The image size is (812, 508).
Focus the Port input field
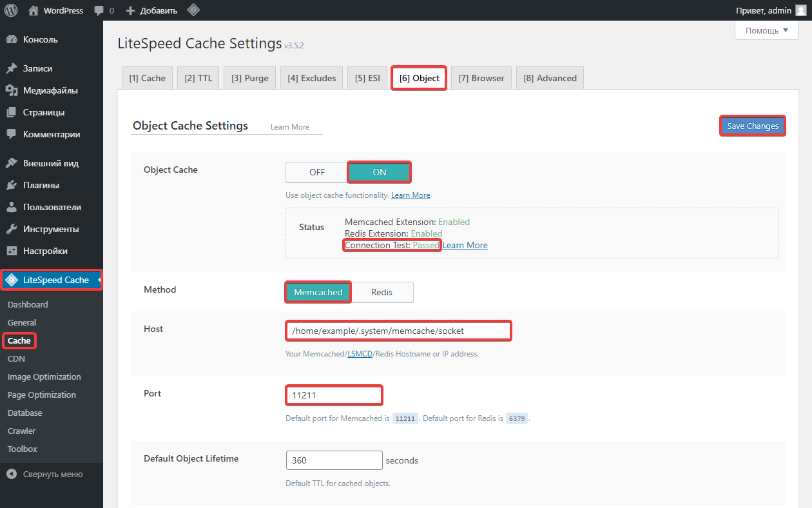click(334, 395)
